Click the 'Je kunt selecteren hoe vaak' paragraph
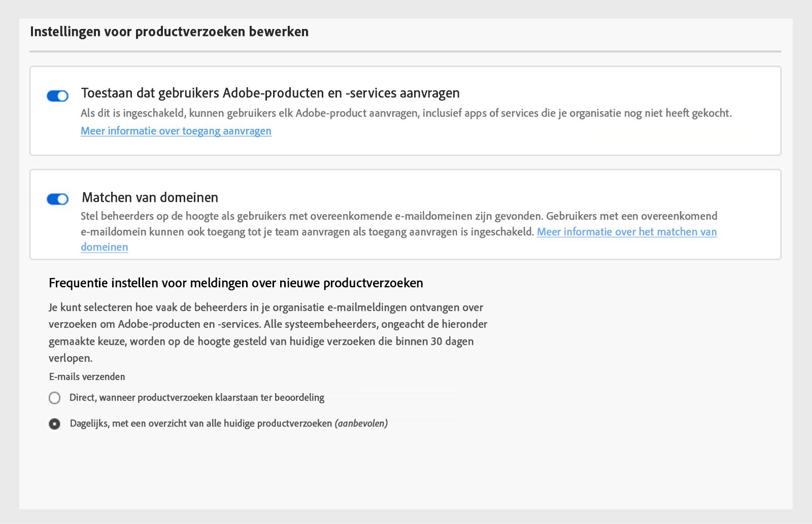Viewport: 812px width, 524px height. 268,332
